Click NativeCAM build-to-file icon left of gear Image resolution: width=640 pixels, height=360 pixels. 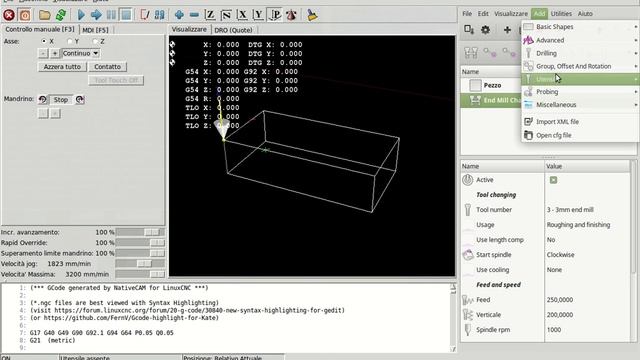(x=469, y=30)
